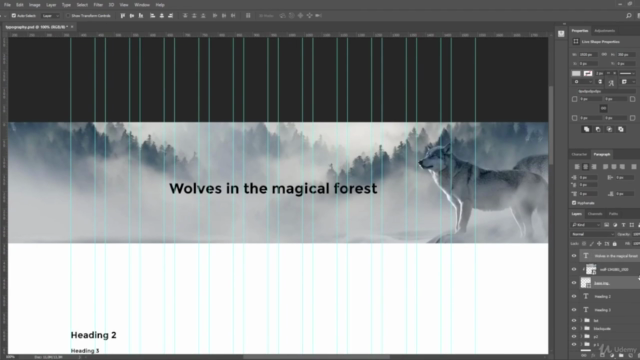The height and width of the screenshot is (360, 640).
Task: Lock all padlock icon
Action: point(615,244)
